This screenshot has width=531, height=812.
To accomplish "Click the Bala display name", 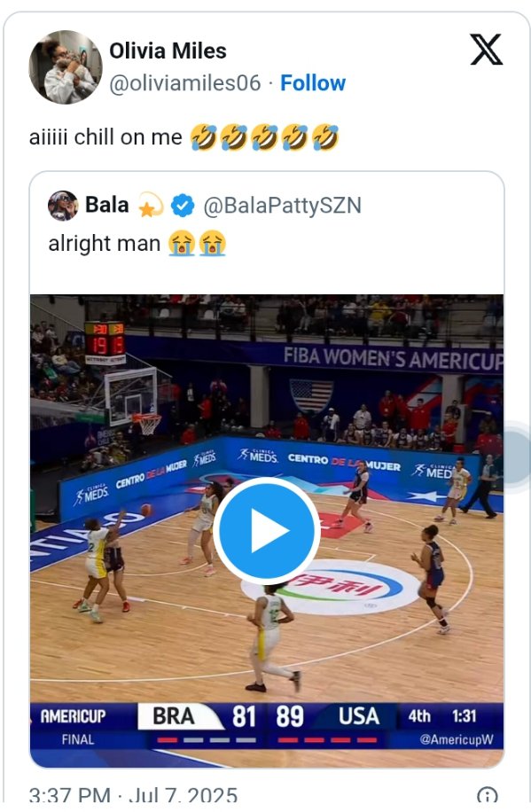I will pyautogui.click(x=106, y=205).
